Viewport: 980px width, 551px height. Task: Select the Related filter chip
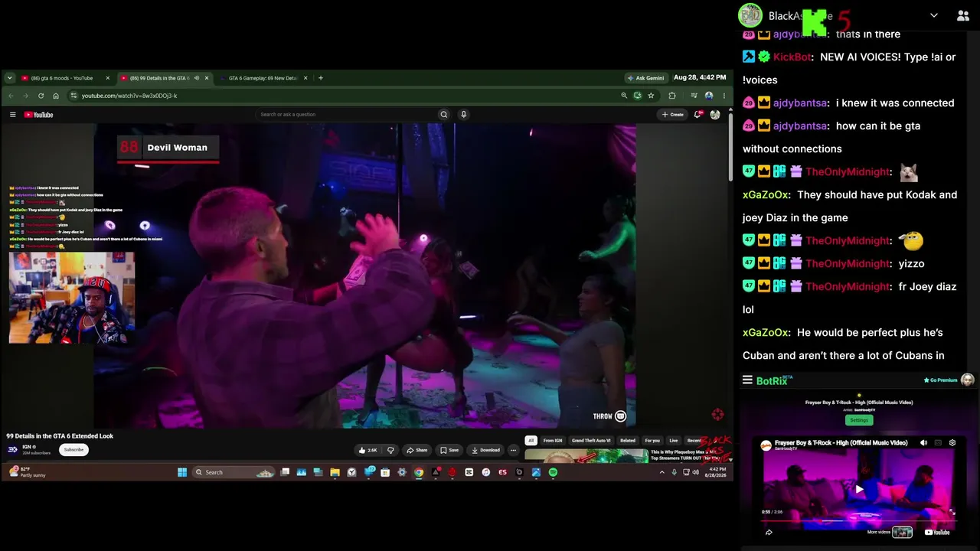[x=628, y=441]
